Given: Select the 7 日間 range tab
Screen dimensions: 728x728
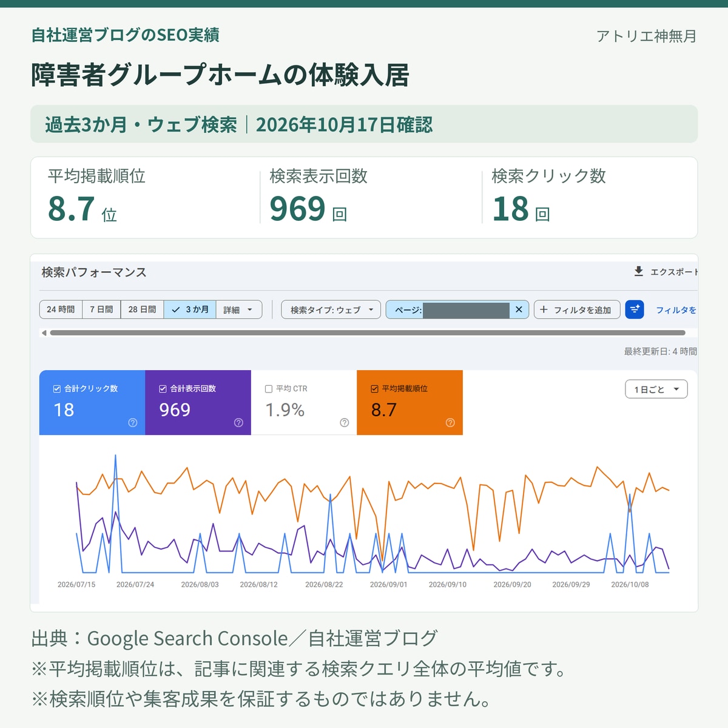Looking at the screenshot, I should pos(101,309).
